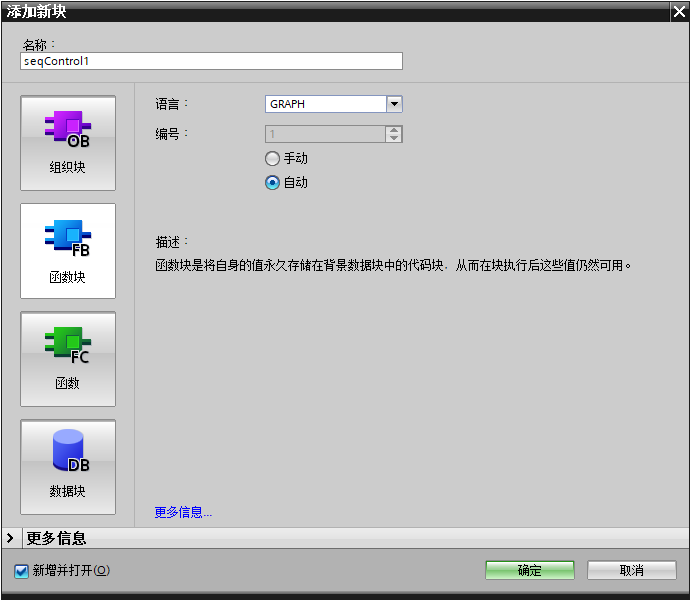Select the FC function (函数) type
Screen dimensions: 691x601
point(68,359)
